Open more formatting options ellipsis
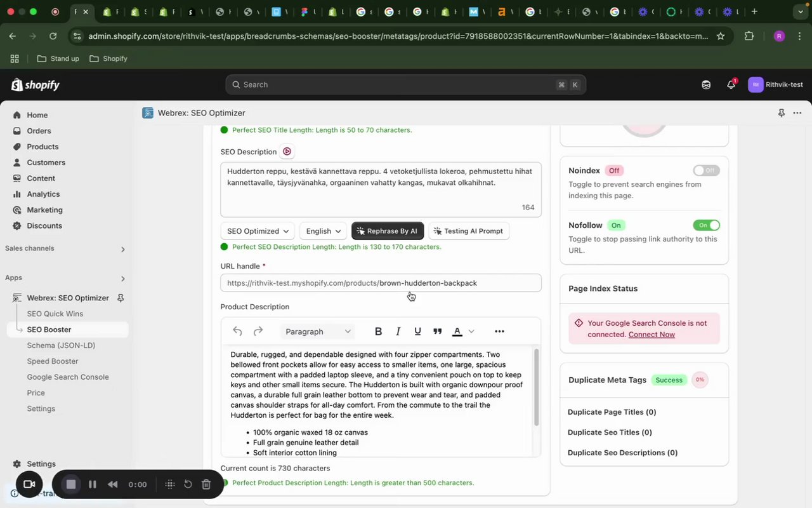Screen dimensions: 812x508 [x=499, y=331]
